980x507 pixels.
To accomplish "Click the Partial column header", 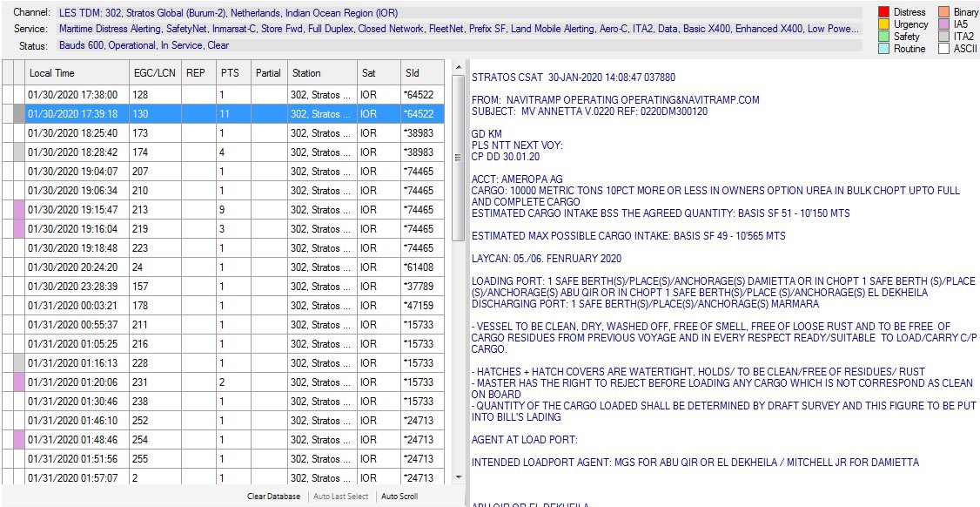I will (269, 73).
